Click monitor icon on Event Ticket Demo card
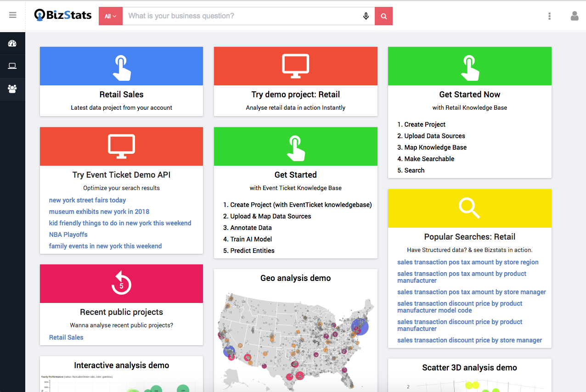This screenshot has height=392, width=586. [x=121, y=146]
